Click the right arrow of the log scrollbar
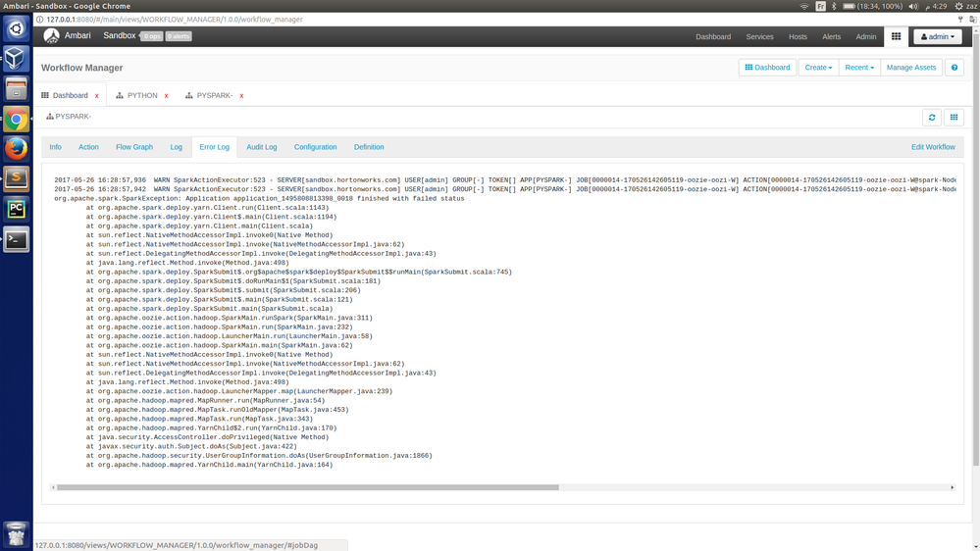This screenshot has height=551, width=980. tap(952, 487)
